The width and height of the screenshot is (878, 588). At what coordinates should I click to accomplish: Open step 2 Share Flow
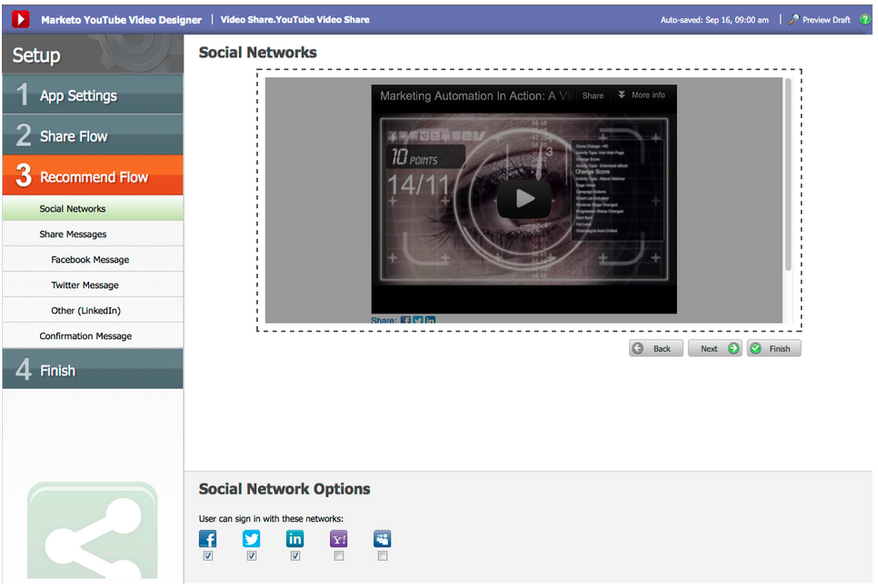pos(93,135)
